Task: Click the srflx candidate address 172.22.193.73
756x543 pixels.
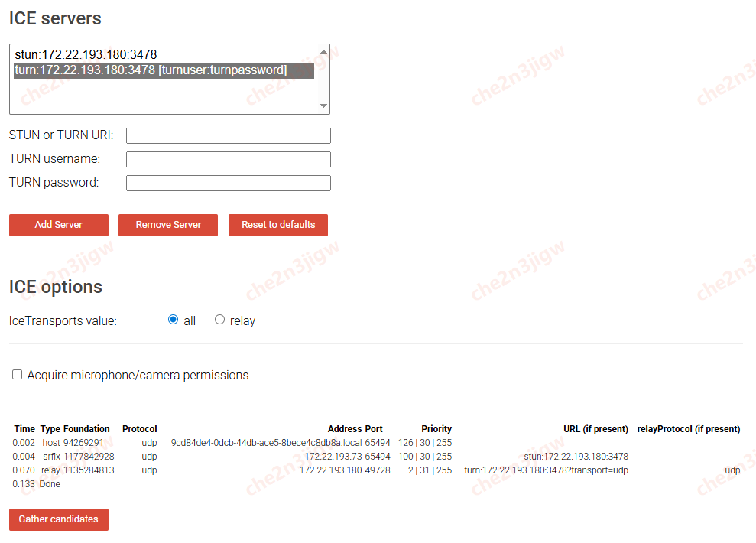Action: click(x=333, y=457)
